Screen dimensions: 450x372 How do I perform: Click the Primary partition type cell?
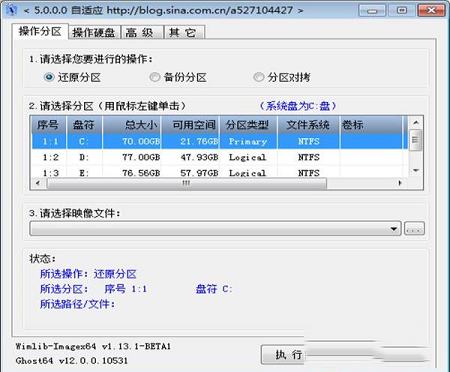coord(248,142)
